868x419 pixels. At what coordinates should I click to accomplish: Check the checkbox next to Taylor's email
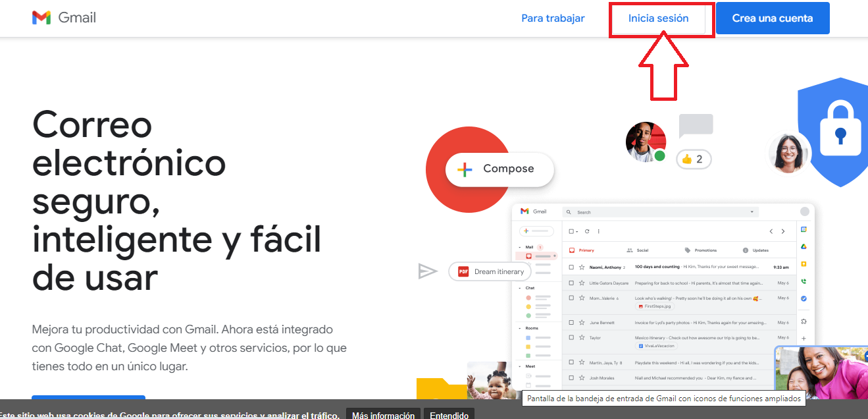[x=571, y=337]
